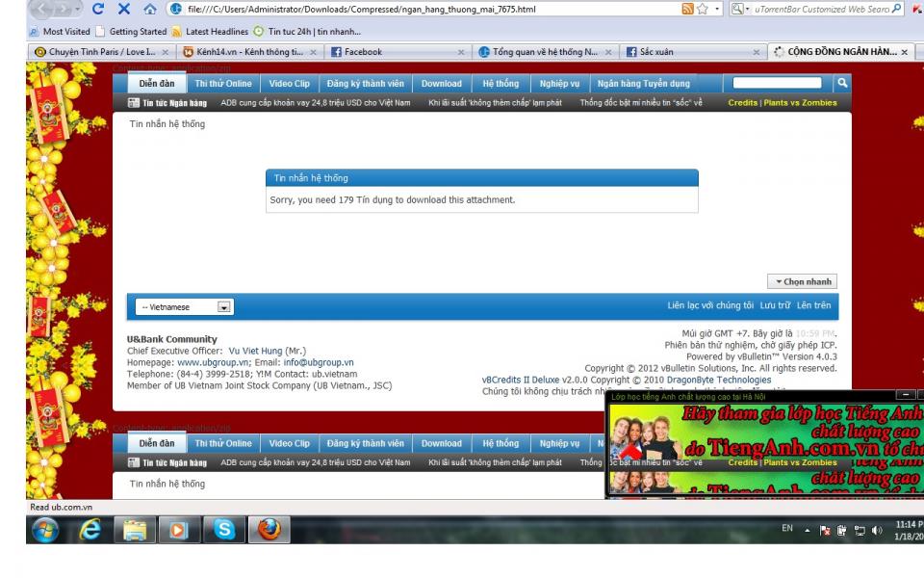Open the Windows Start menu orb
Screen dimensions: 924x578
45,530
